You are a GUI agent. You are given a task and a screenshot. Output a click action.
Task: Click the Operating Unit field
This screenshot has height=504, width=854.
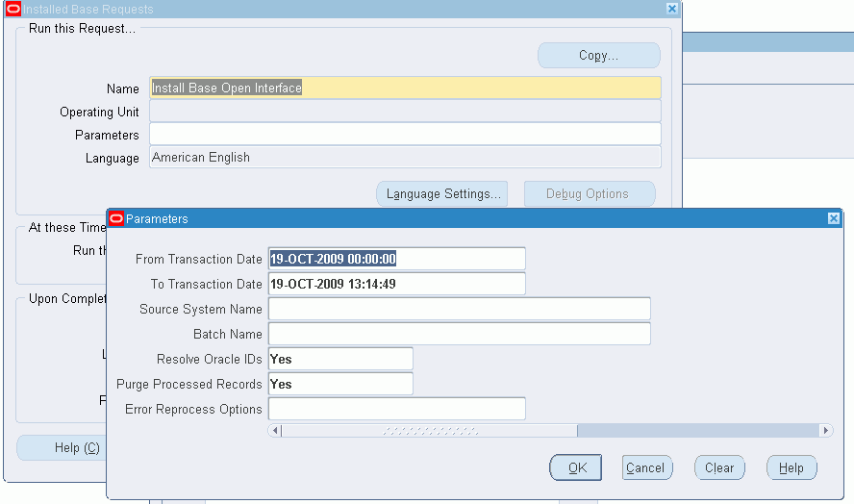pyautogui.click(x=405, y=112)
